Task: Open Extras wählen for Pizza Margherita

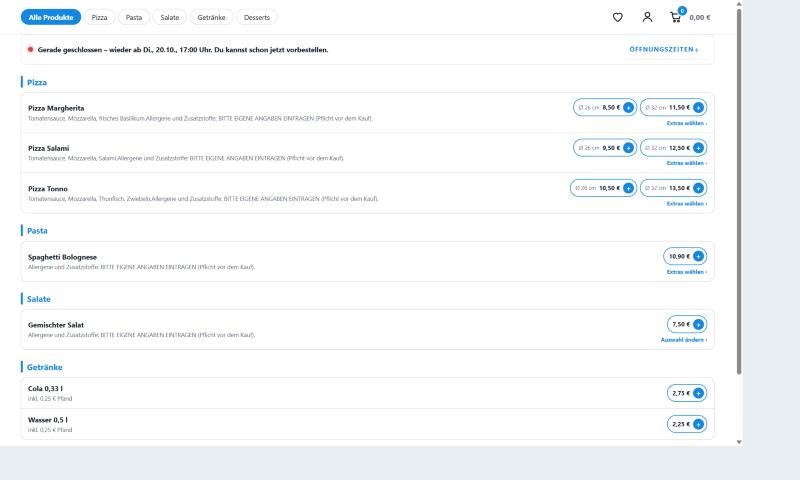Action: 687,123
